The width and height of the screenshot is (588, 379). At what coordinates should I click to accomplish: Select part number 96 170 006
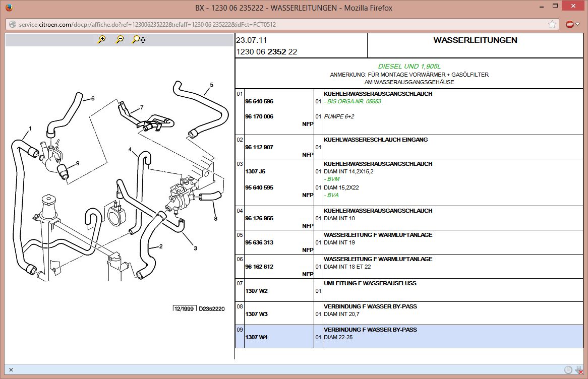[259, 116]
